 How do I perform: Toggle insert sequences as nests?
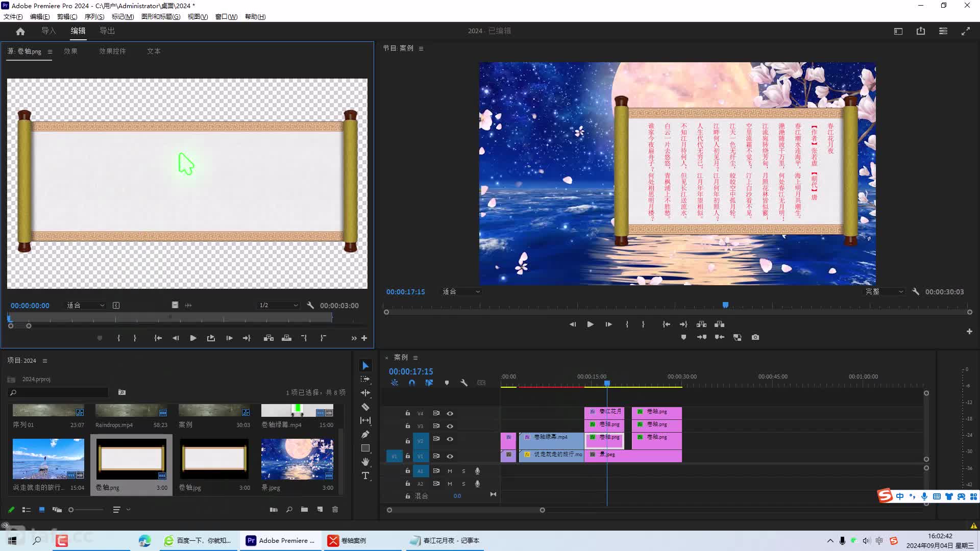coord(395,383)
